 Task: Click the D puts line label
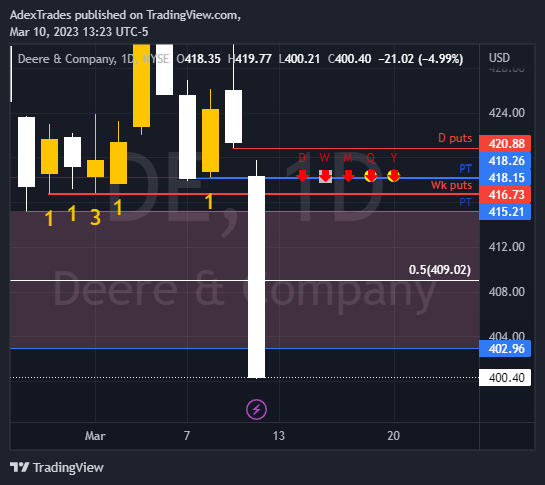click(455, 138)
